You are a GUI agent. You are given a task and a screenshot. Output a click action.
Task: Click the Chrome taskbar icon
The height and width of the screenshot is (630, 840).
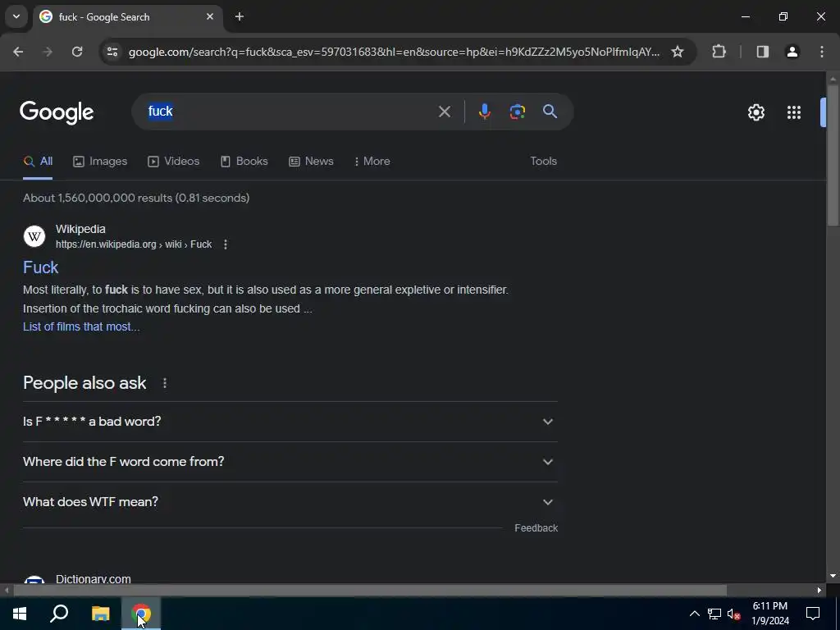141,614
